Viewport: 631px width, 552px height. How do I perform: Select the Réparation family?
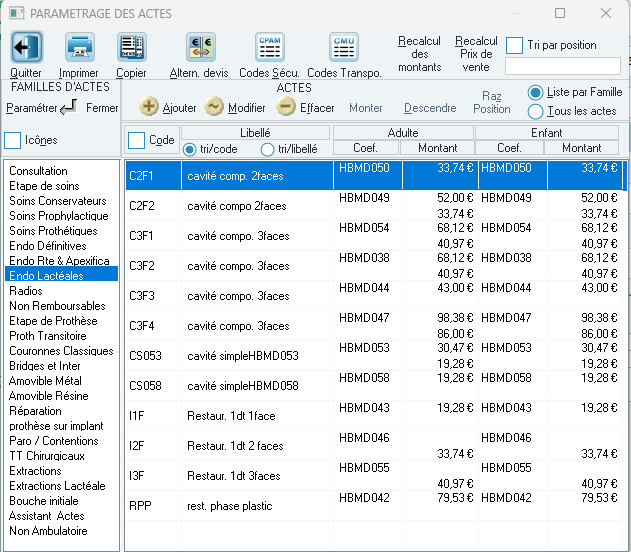pos(62,411)
